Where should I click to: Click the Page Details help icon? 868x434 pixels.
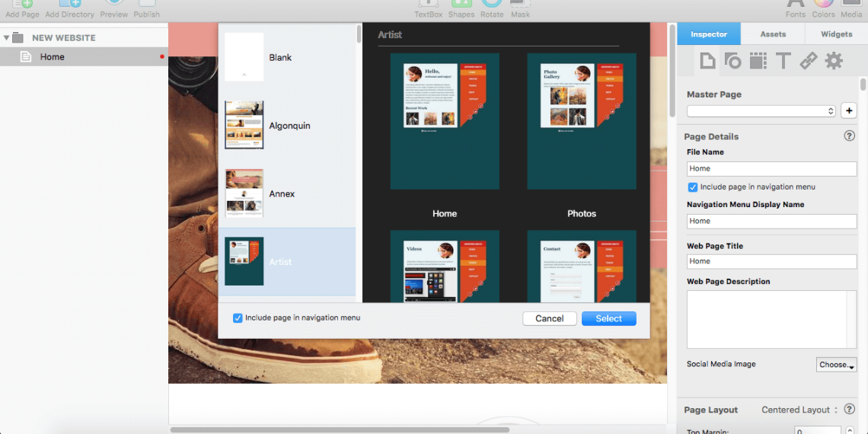pos(849,136)
